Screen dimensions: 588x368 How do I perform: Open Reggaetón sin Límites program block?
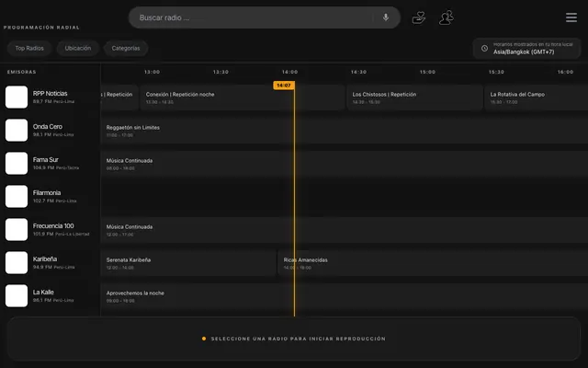click(345, 131)
